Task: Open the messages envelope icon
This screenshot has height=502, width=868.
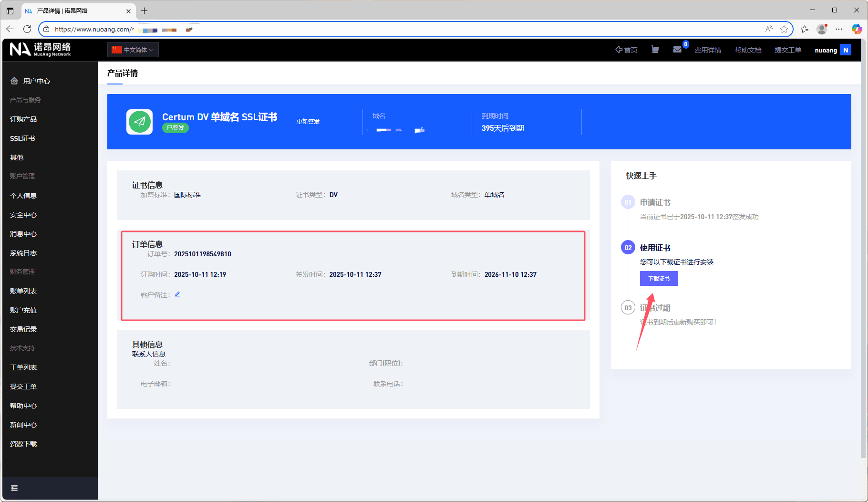Action: coord(677,50)
